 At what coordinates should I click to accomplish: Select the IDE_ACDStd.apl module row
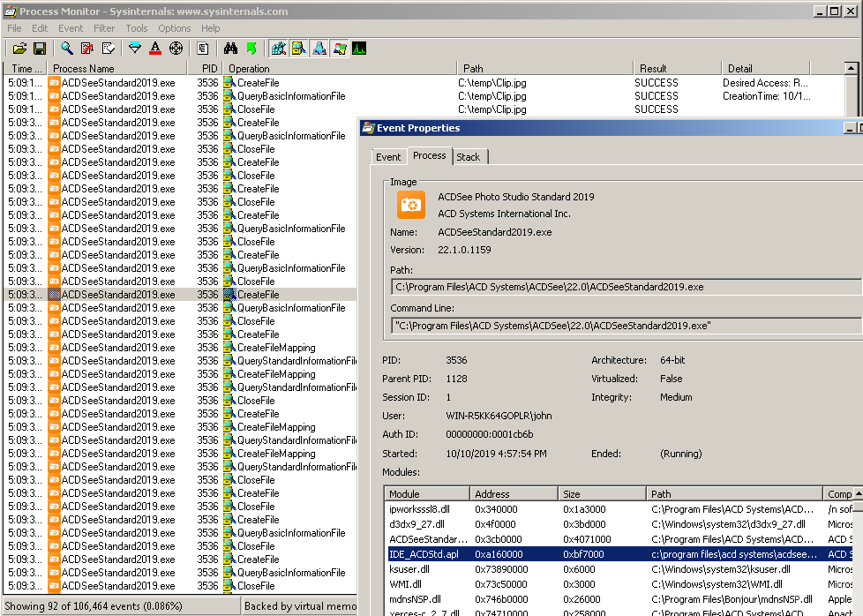[x=619, y=554]
